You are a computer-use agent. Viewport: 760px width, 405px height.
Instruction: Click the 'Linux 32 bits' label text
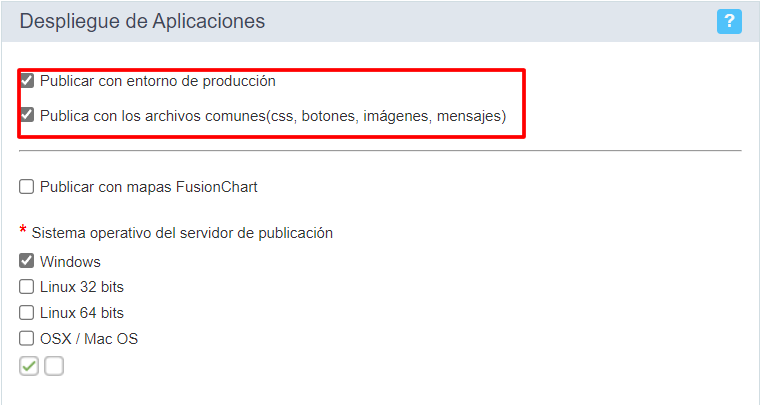81,287
